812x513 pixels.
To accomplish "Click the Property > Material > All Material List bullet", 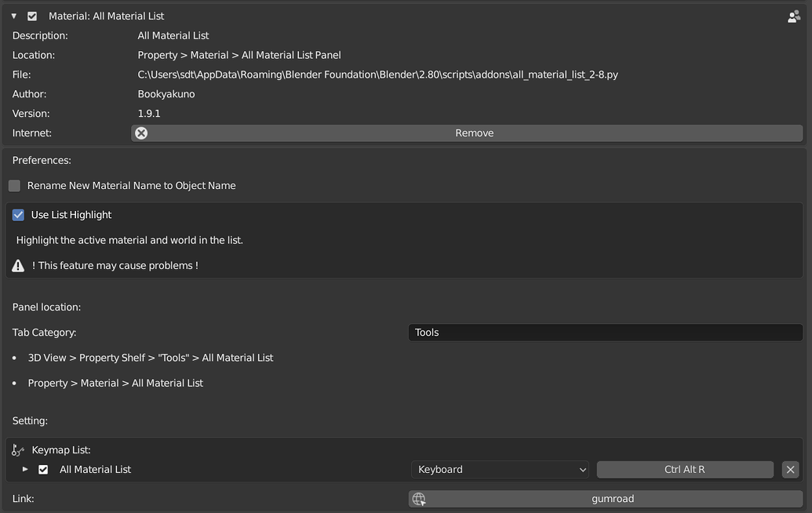I will [x=115, y=383].
